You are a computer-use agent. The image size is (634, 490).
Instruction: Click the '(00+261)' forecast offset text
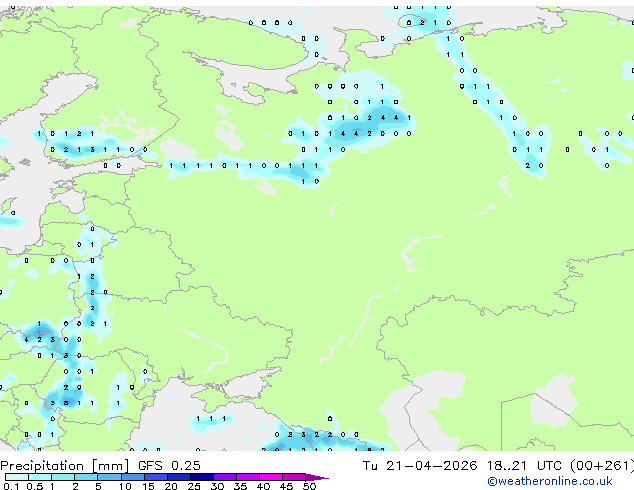click(x=602, y=466)
